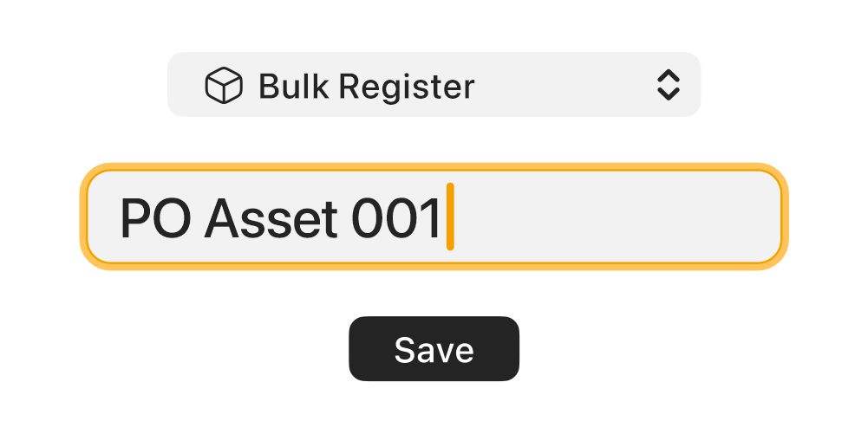This screenshot has width=868, height=434.
Task: Click the cube icon beside Bulk Register
Action: [223, 86]
